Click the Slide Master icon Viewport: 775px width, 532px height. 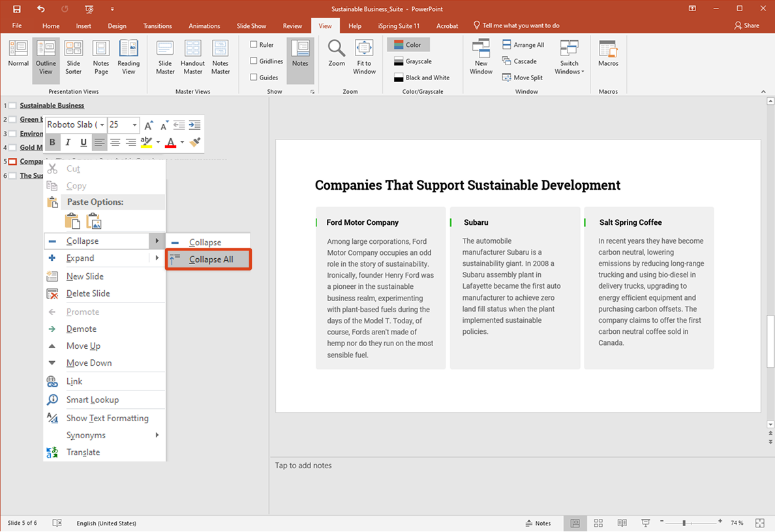(165, 57)
